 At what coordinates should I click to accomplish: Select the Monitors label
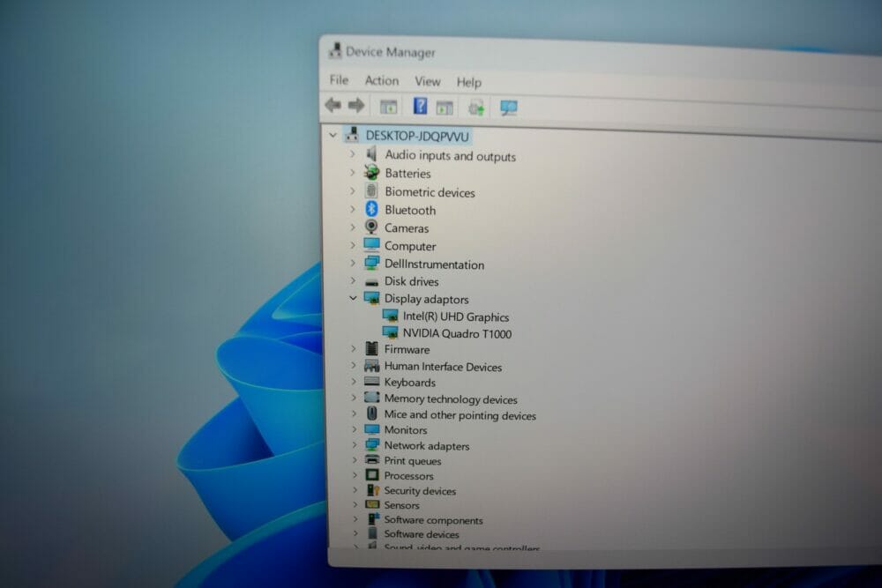[406, 430]
